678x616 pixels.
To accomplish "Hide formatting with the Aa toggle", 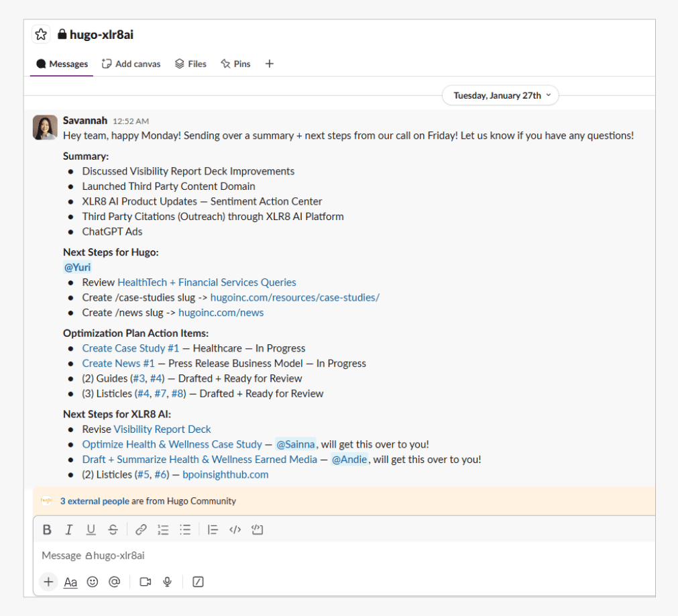I will pyautogui.click(x=70, y=582).
